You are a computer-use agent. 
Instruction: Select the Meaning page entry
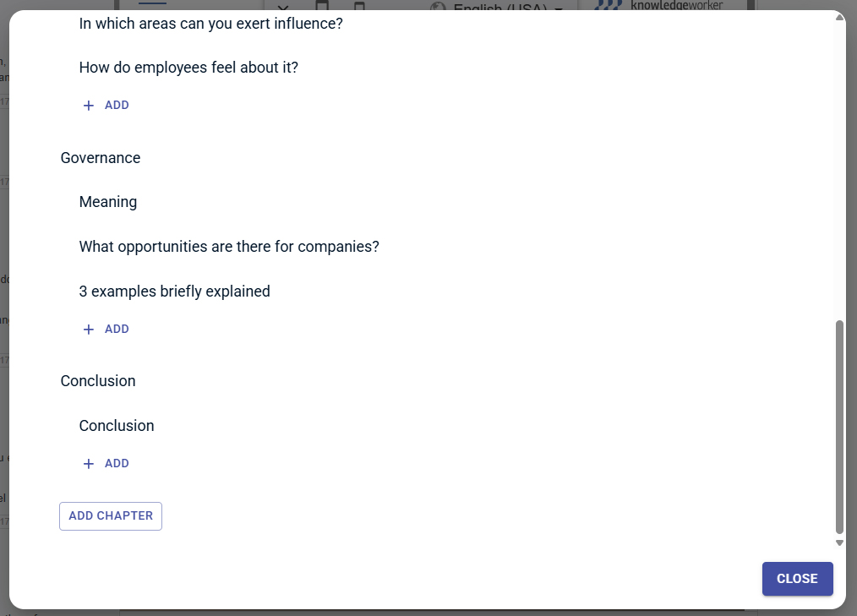pyautogui.click(x=108, y=202)
